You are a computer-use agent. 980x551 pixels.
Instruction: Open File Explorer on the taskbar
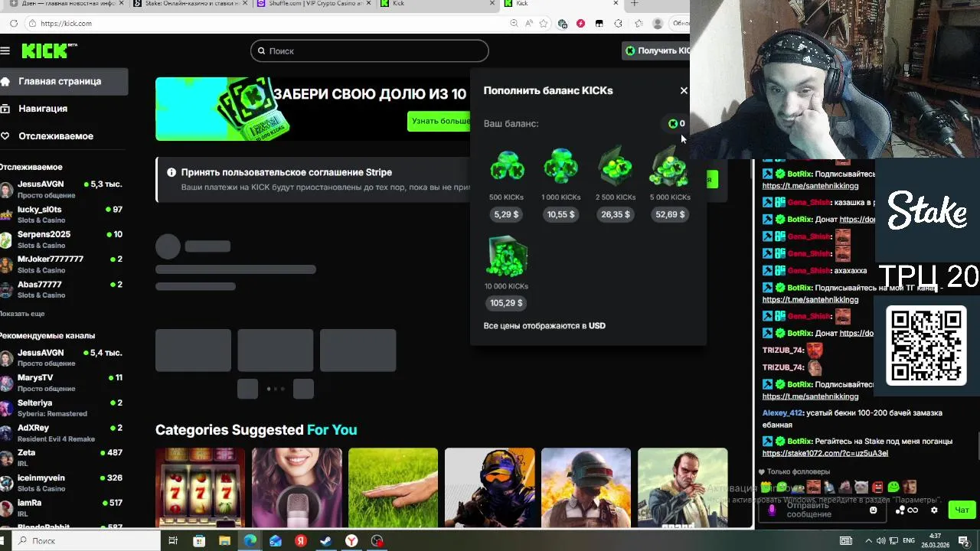tap(224, 540)
